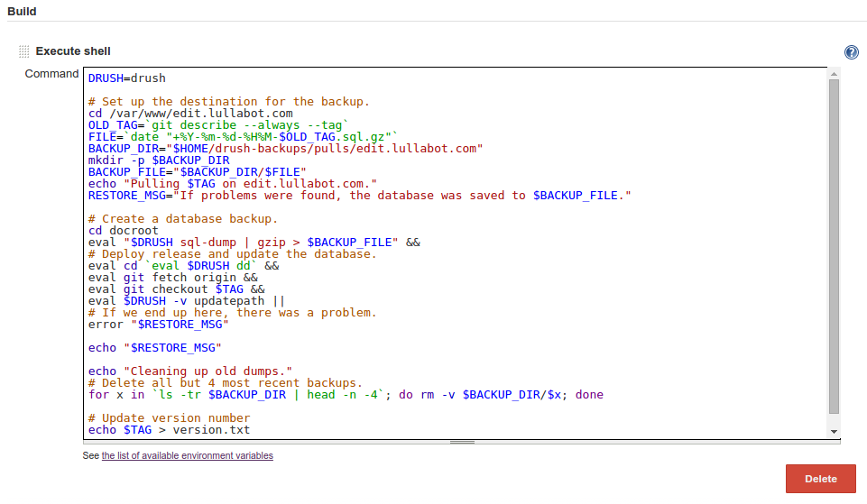
Task: Click the '# Delete all but 4' comment
Action: click(x=225, y=383)
